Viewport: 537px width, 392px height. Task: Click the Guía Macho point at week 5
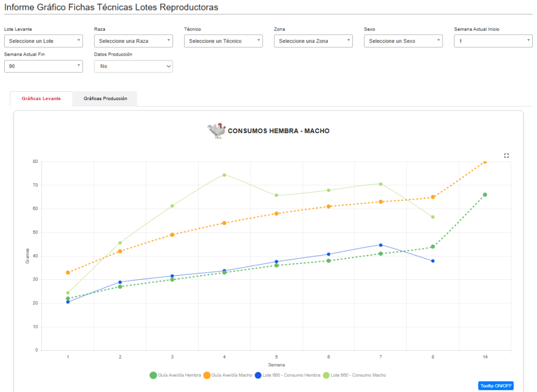(276, 214)
